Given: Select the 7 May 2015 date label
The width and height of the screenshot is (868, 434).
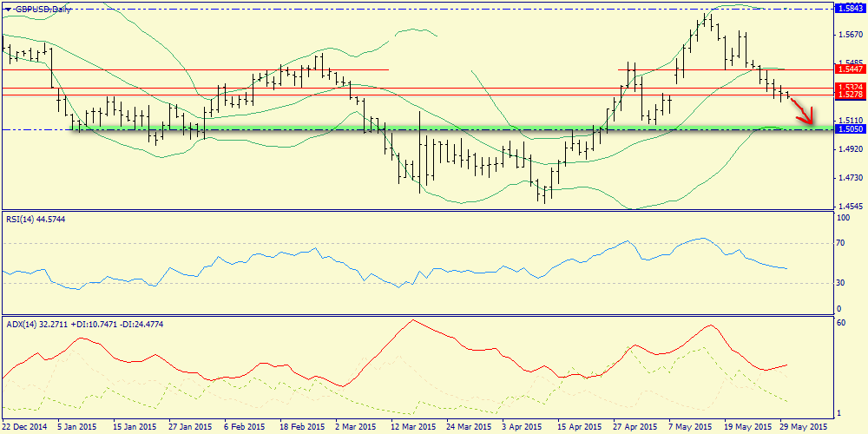Looking at the screenshot, I should pos(690,427).
